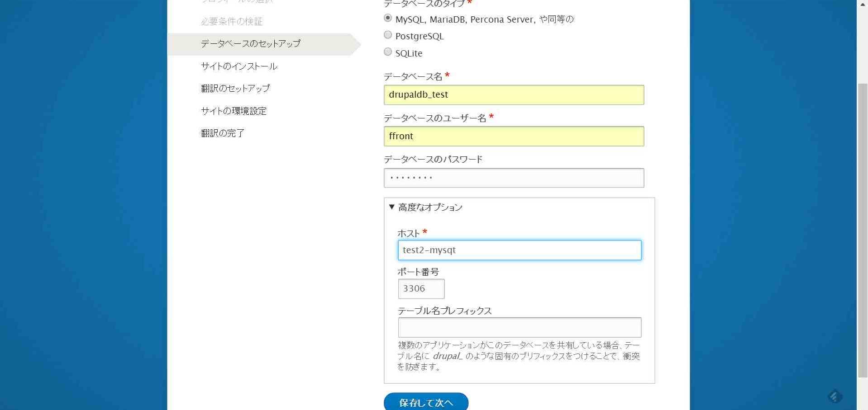
Task: Click the port number field showing 3306
Action: 421,289
